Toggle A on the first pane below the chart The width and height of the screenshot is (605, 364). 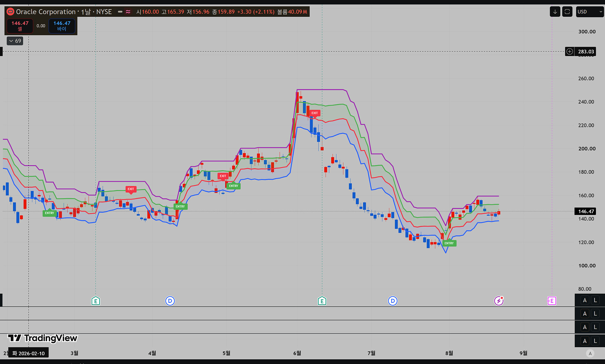click(x=585, y=314)
